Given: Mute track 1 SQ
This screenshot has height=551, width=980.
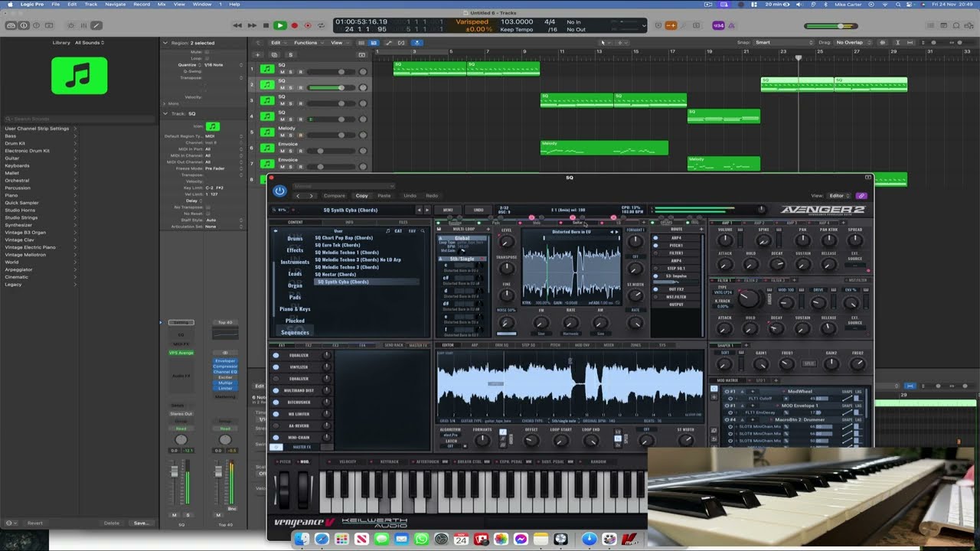Looking at the screenshot, I should pyautogui.click(x=282, y=72).
